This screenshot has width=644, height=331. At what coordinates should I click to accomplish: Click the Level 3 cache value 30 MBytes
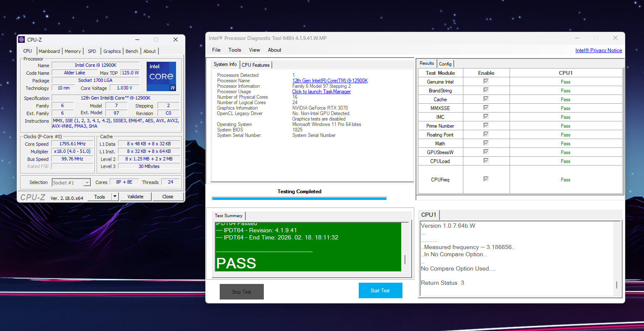pyautogui.click(x=149, y=166)
